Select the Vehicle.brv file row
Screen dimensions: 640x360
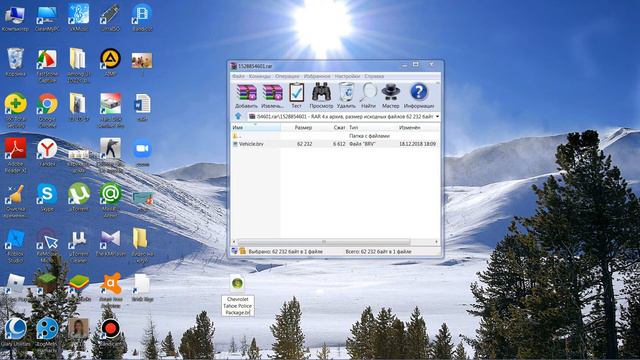click(335, 144)
